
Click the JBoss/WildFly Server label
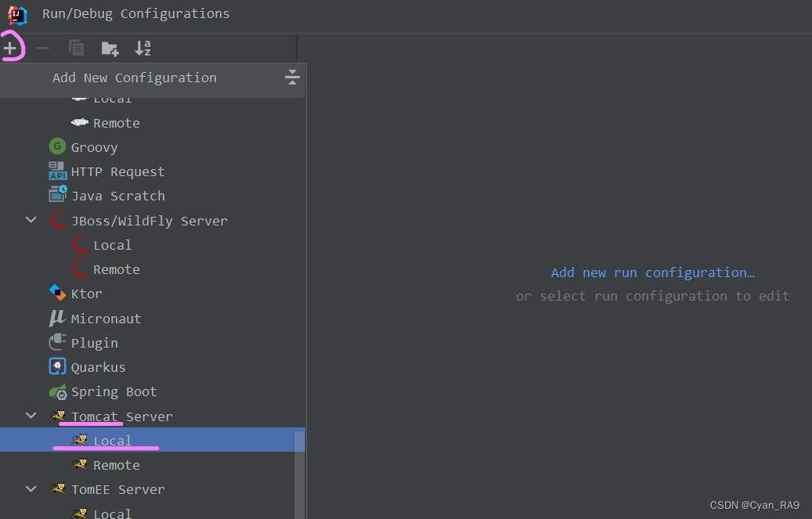point(149,221)
